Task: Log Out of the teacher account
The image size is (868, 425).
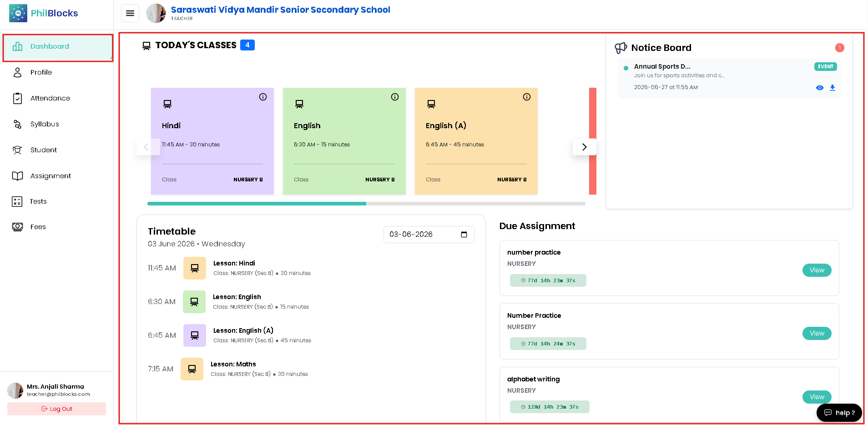Action: tap(57, 409)
